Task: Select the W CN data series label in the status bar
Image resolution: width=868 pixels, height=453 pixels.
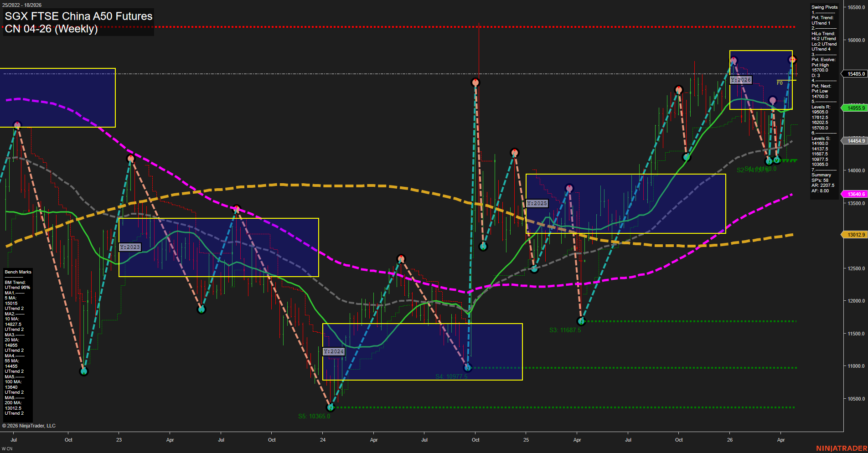Action: point(6,448)
